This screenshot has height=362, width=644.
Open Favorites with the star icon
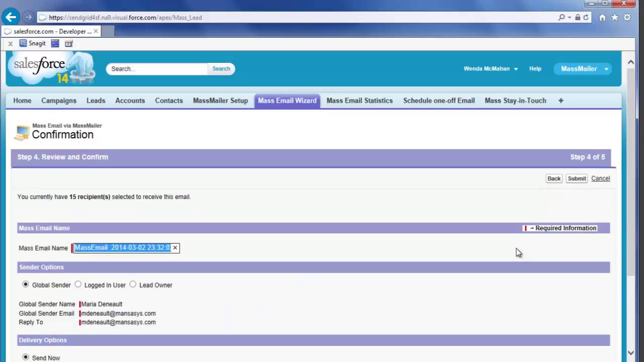click(x=615, y=18)
